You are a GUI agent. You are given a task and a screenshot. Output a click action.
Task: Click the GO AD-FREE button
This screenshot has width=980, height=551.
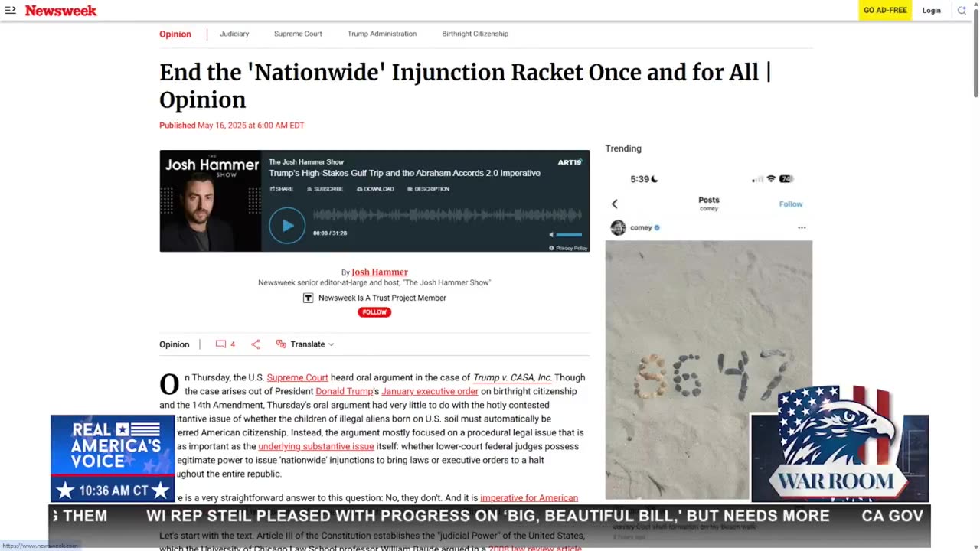(x=885, y=10)
